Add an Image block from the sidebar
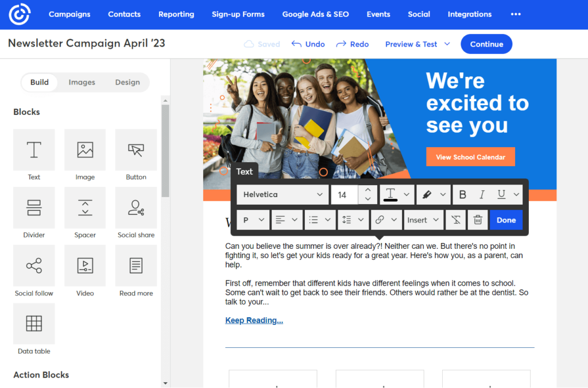588x388 pixels. pos(85,149)
